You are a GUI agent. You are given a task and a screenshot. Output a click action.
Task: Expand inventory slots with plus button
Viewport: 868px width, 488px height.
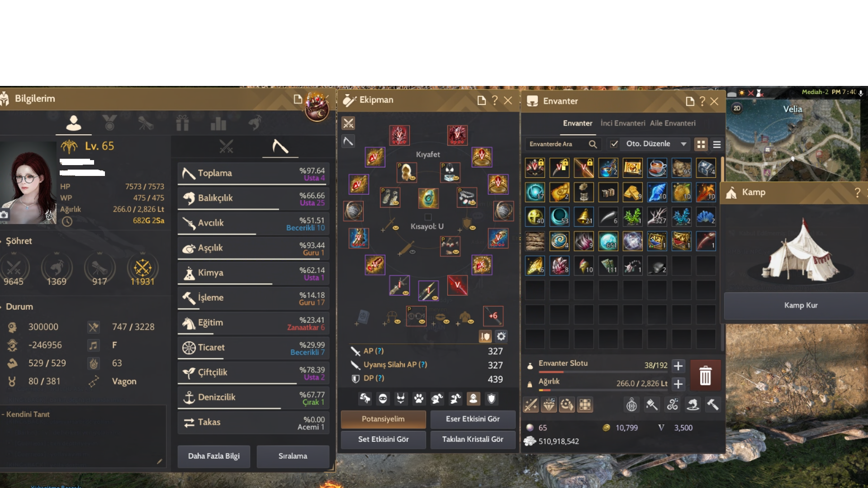point(678,365)
